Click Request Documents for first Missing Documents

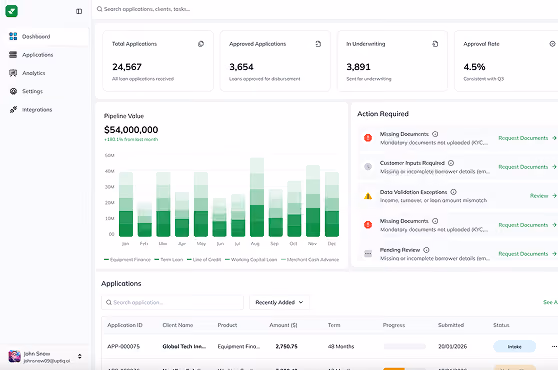(x=527, y=138)
